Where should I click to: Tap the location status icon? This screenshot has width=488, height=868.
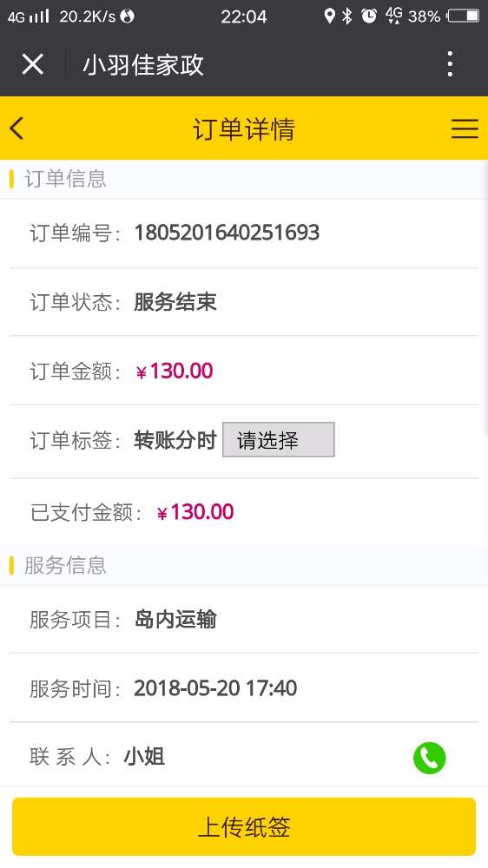tap(330, 16)
